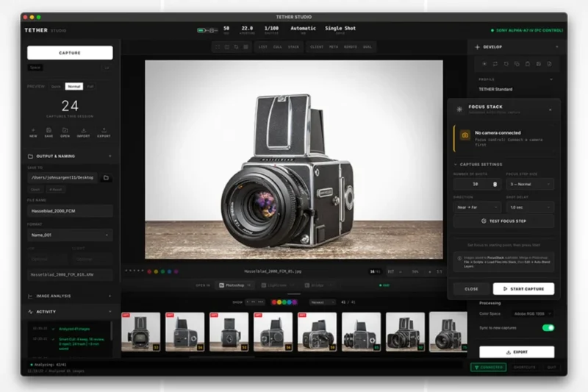588x392 pixels.
Task: Switch to the Client tab
Action: [317, 47]
